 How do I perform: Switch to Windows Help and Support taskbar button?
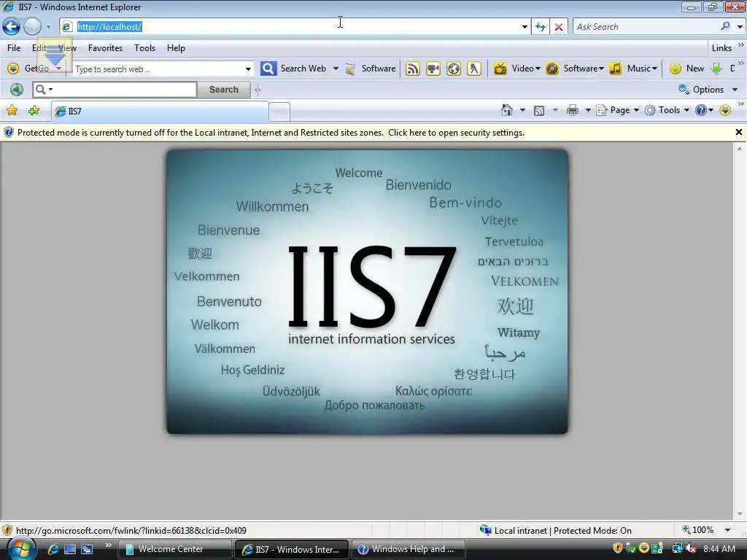(409, 549)
